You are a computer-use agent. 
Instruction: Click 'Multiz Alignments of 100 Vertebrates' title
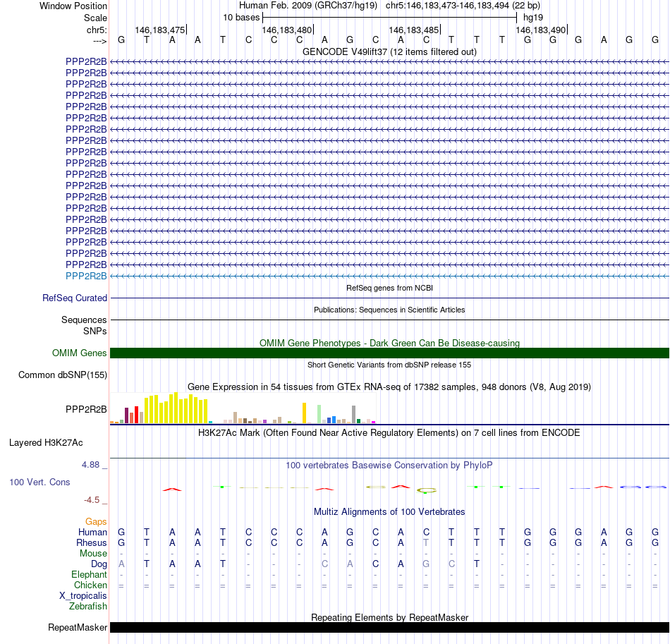[x=389, y=512]
